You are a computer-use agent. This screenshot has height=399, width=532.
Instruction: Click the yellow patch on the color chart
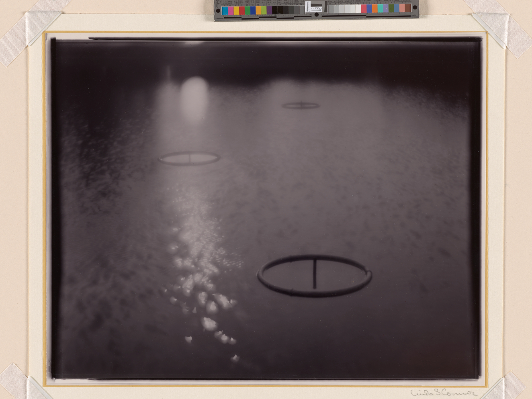[x=236, y=10]
